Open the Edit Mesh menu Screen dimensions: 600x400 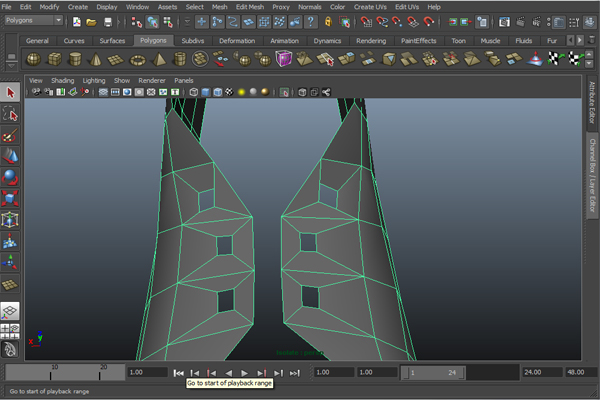coord(250,7)
